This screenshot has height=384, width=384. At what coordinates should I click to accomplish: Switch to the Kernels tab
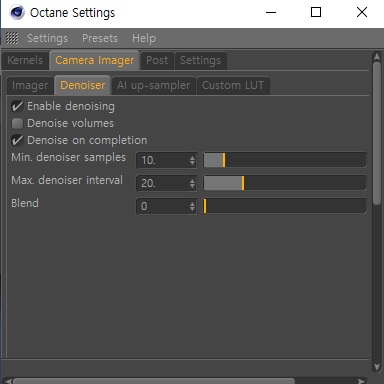coord(25,60)
